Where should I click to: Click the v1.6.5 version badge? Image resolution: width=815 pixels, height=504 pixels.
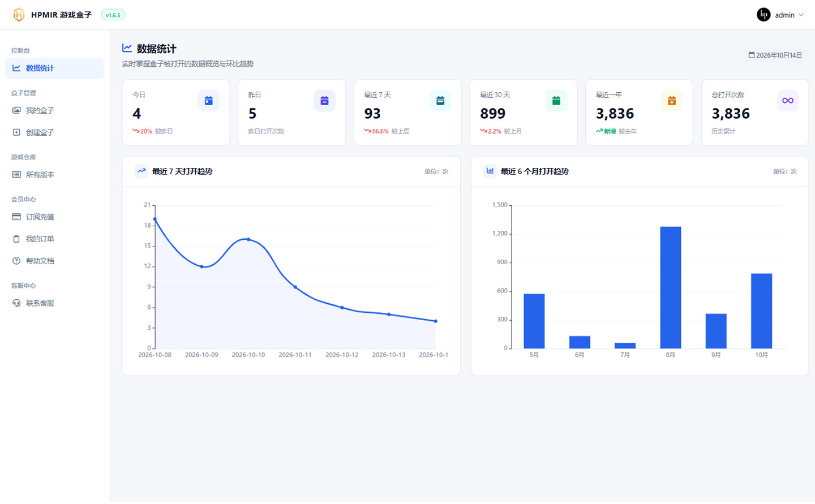coord(113,15)
